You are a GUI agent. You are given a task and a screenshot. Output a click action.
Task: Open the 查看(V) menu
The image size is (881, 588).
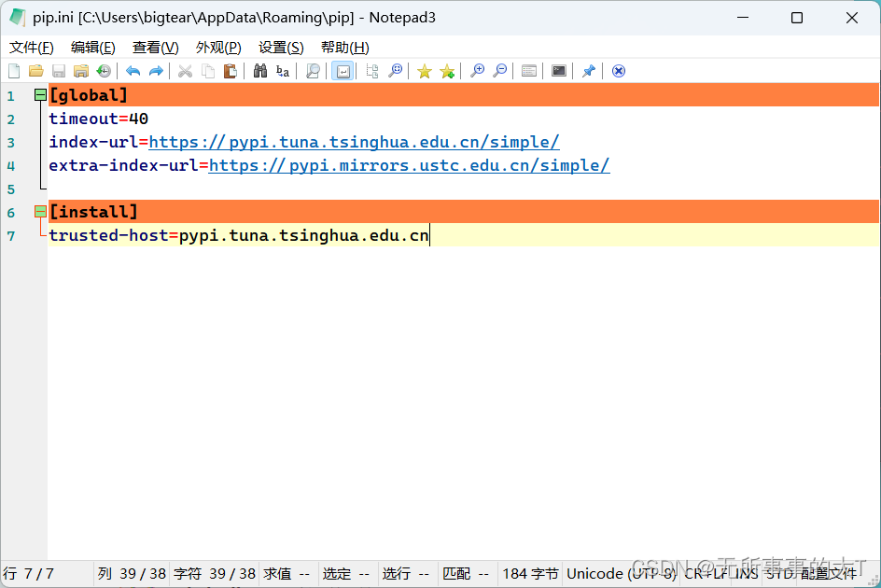pyautogui.click(x=156, y=48)
